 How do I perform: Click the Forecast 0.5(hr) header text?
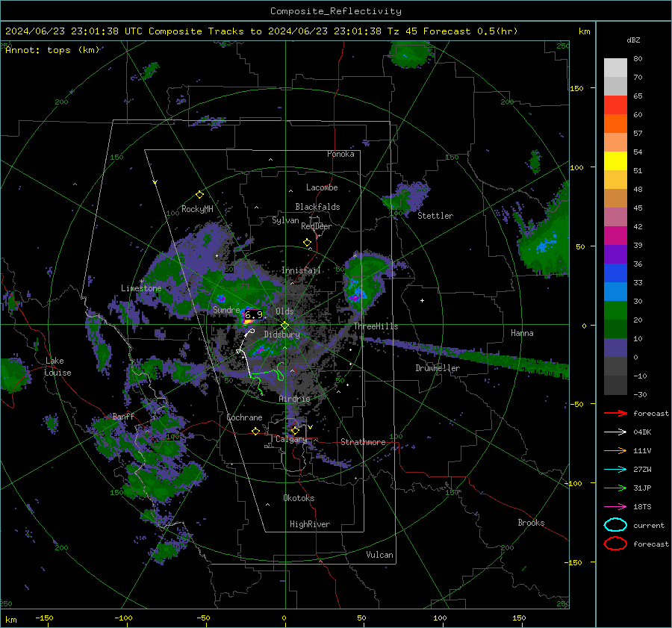[x=470, y=31]
